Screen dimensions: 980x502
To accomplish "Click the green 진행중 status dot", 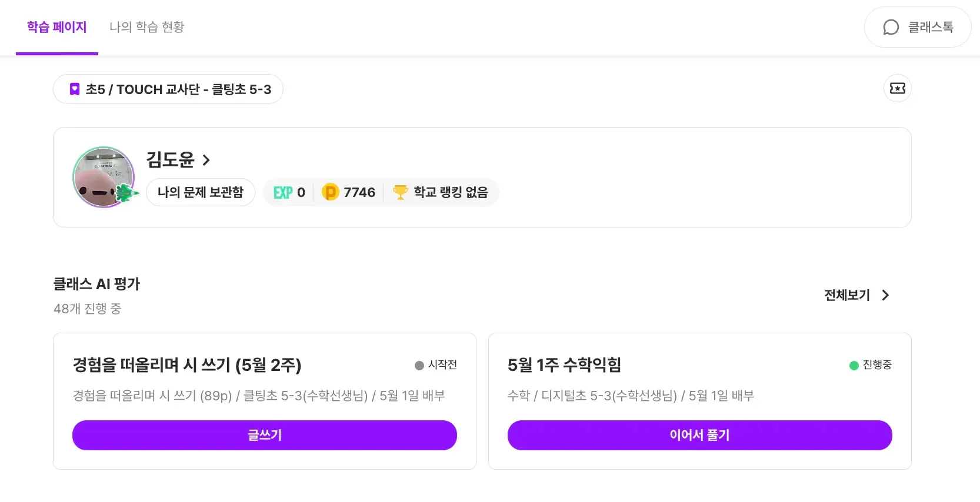I will (x=854, y=366).
